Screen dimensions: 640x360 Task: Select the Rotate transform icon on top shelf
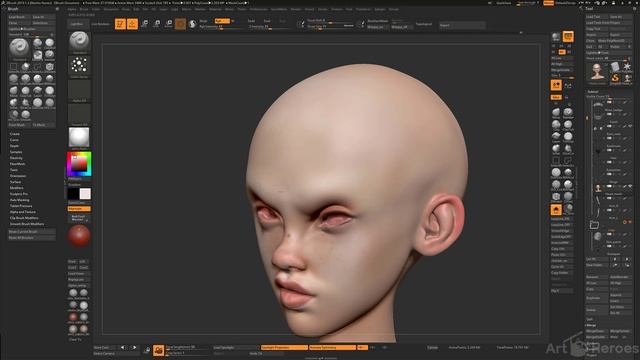(x=168, y=24)
